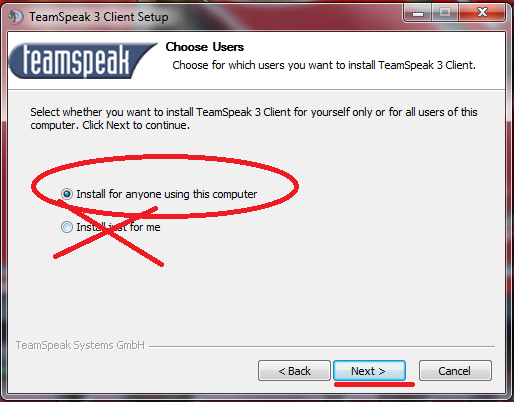Close the setup window with the X
Viewport: 514px width, 402px height.
482,13
